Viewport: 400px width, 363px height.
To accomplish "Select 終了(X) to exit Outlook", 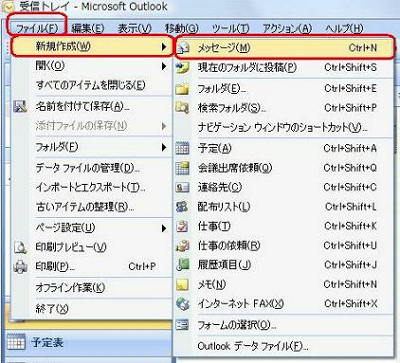I will pos(52,308).
